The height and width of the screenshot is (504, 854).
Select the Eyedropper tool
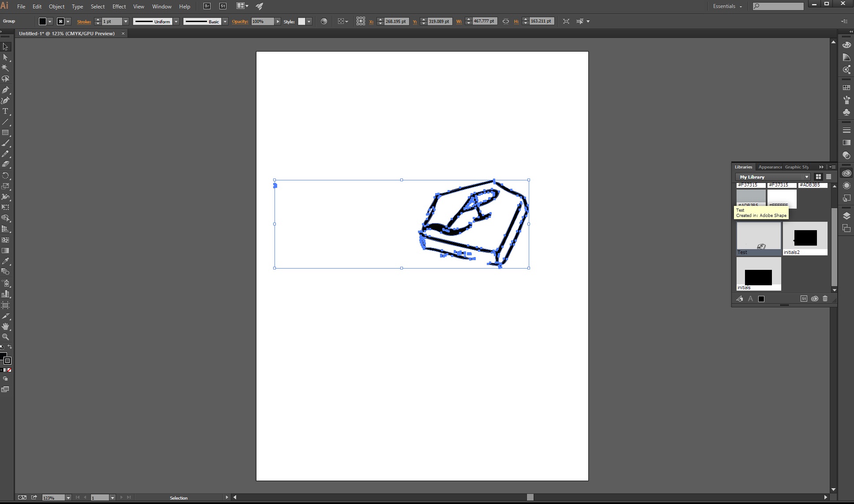pyautogui.click(x=6, y=261)
